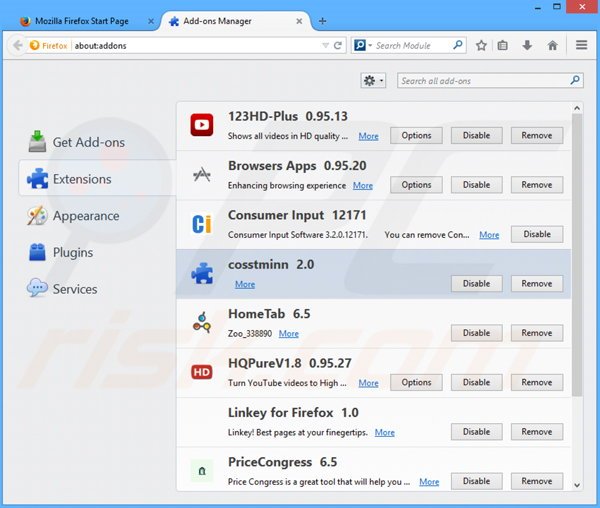600x508 pixels.
Task: Select the Extensions category
Action: coord(97,179)
